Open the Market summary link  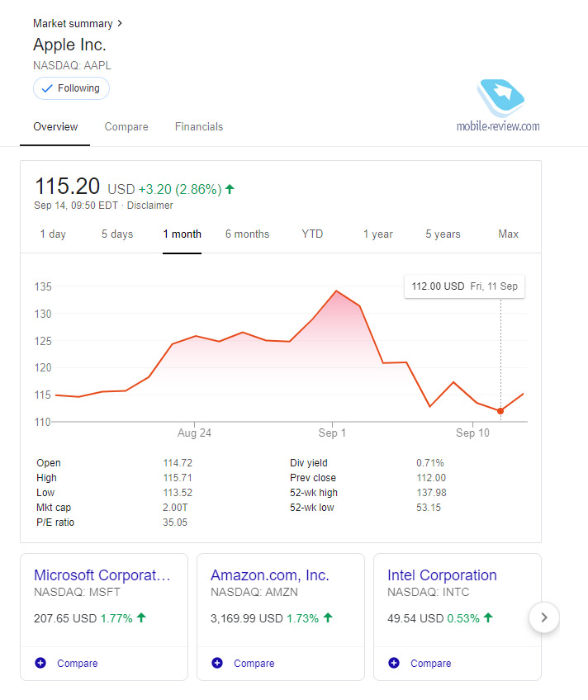pyautogui.click(x=73, y=24)
